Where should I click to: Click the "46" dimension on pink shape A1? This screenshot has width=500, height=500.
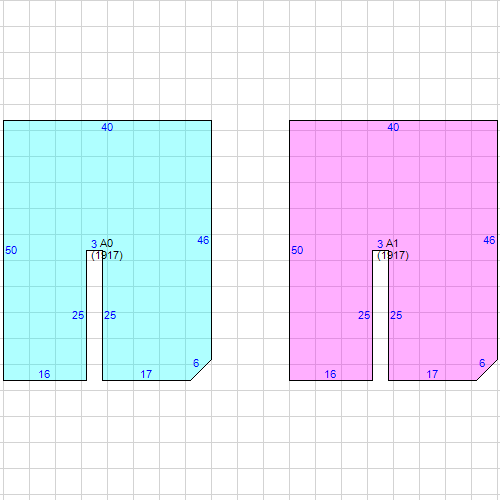point(489,240)
